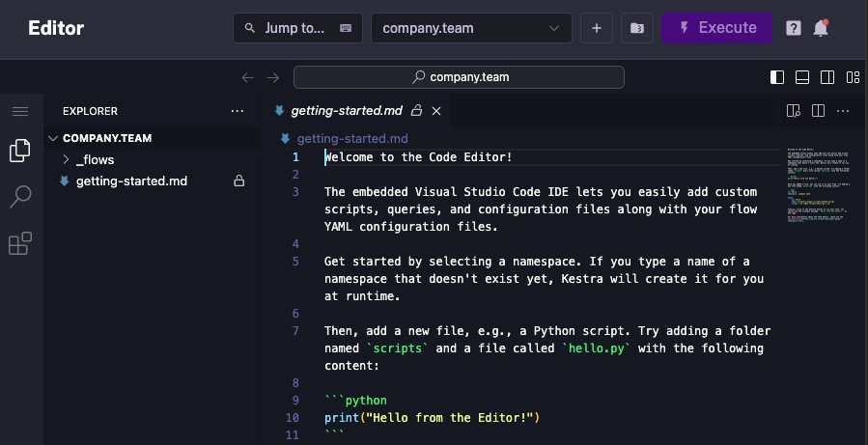Click the plus create-new button
The height and width of the screenshot is (445, 868).
coord(596,28)
